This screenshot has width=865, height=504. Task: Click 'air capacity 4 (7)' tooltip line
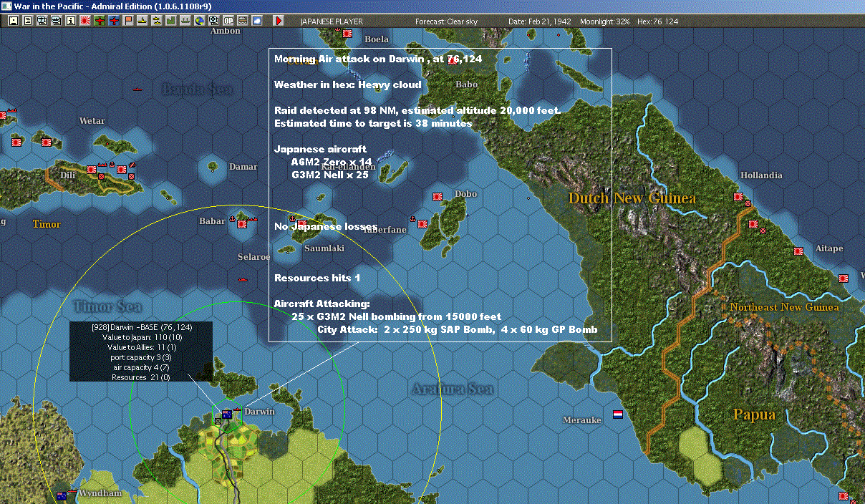click(141, 367)
